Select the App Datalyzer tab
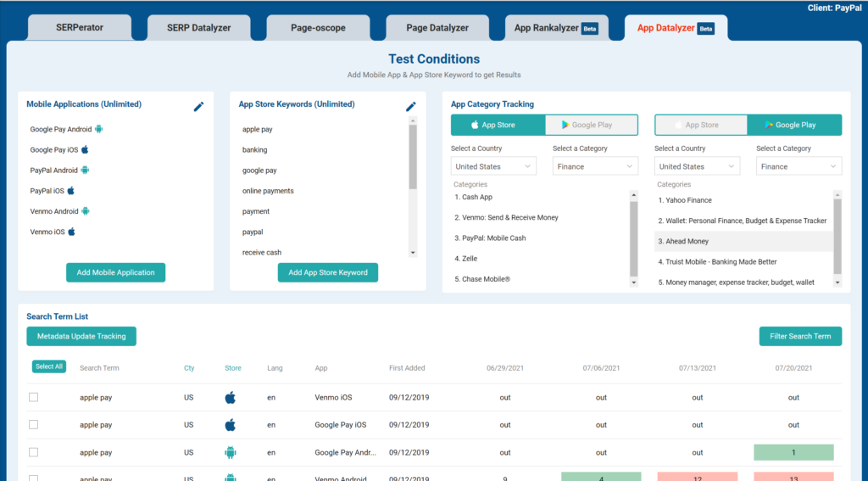This screenshot has height=481, width=868. click(676, 28)
